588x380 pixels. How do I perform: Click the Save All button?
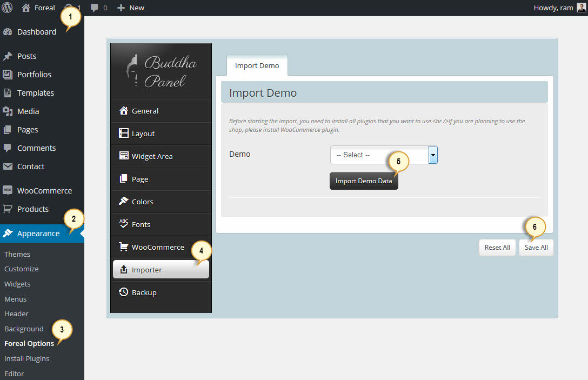536,248
